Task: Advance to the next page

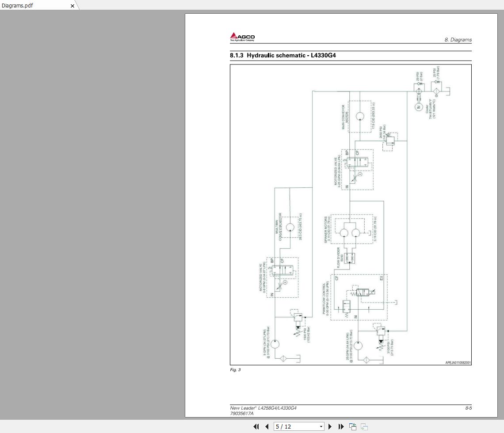Action: click(x=330, y=426)
